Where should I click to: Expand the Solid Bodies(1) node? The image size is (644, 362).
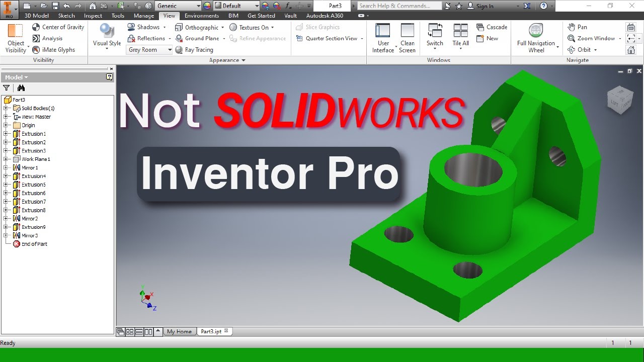click(6, 108)
